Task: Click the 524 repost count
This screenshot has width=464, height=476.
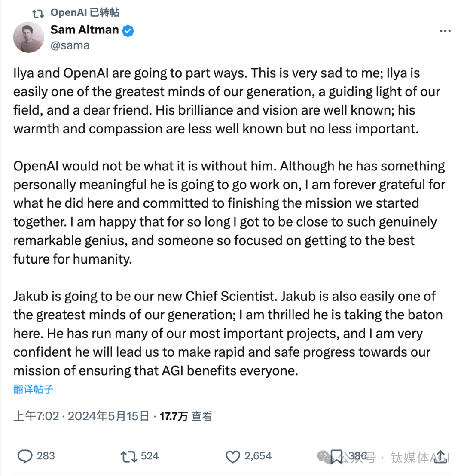Action: (x=150, y=456)
